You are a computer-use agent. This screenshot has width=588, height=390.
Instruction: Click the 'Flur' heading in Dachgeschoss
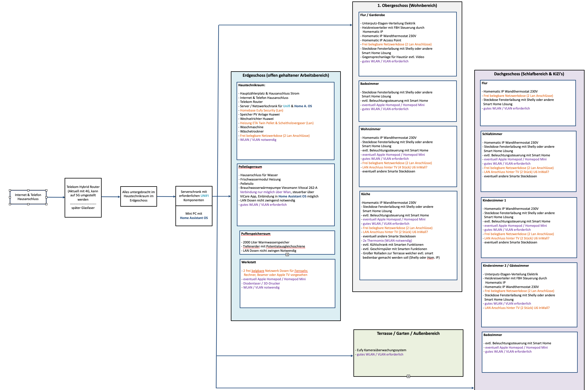[x=485, y=83]
